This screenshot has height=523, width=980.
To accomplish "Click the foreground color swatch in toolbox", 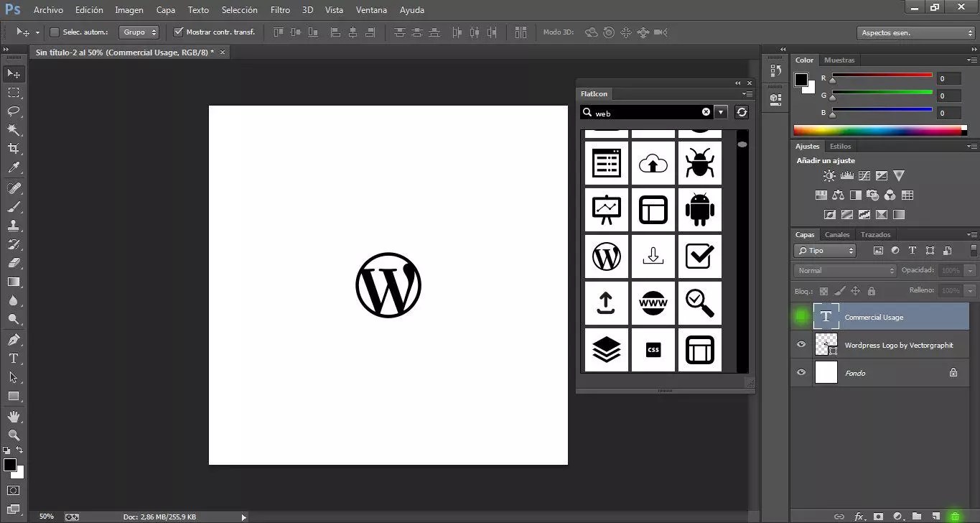I will pyautogui.click(x=9, y=465).
